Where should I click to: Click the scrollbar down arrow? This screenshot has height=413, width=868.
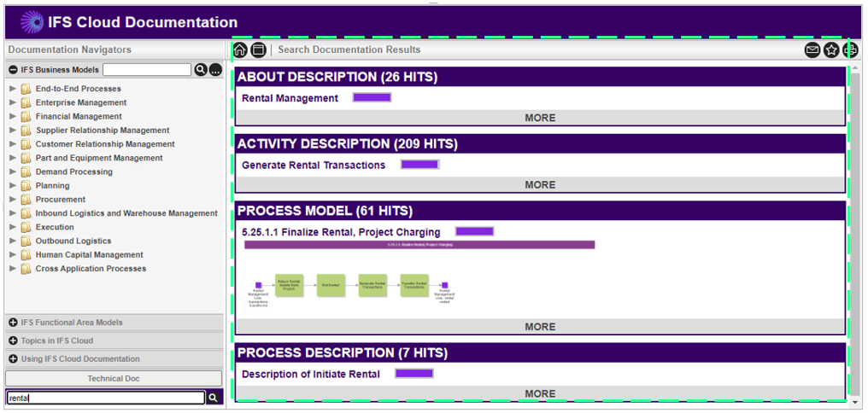click(856, 402)
